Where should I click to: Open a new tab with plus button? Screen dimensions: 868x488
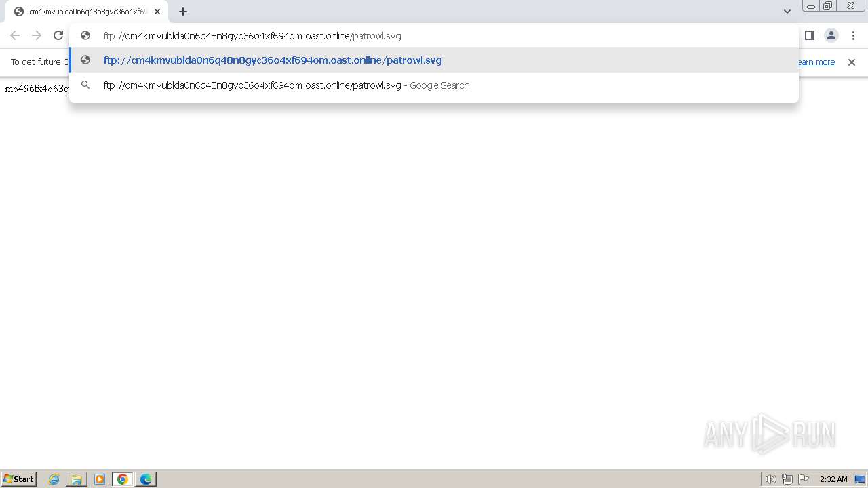(x=183, y=12)
